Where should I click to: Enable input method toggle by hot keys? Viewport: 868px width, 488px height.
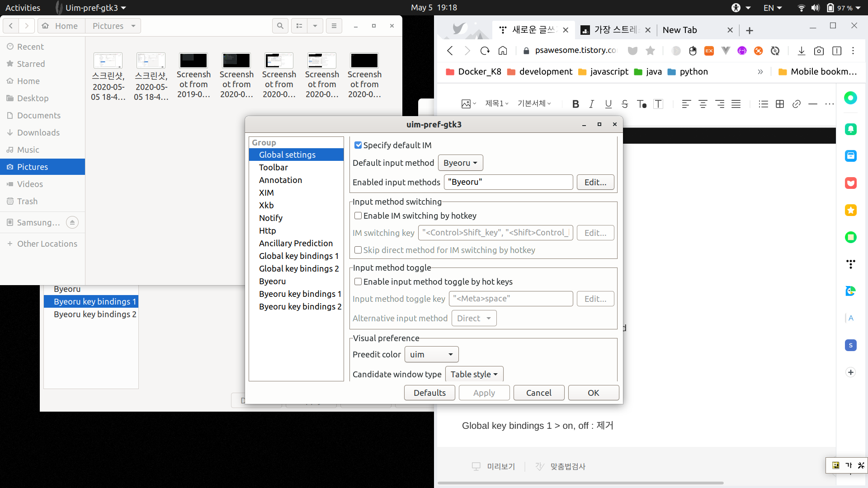point(358,282)
